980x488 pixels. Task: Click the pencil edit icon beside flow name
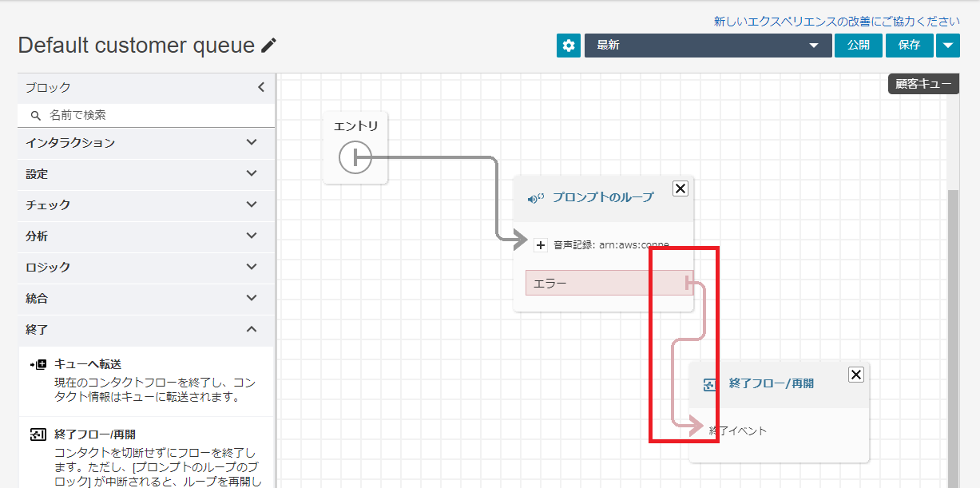pos(268,46)
